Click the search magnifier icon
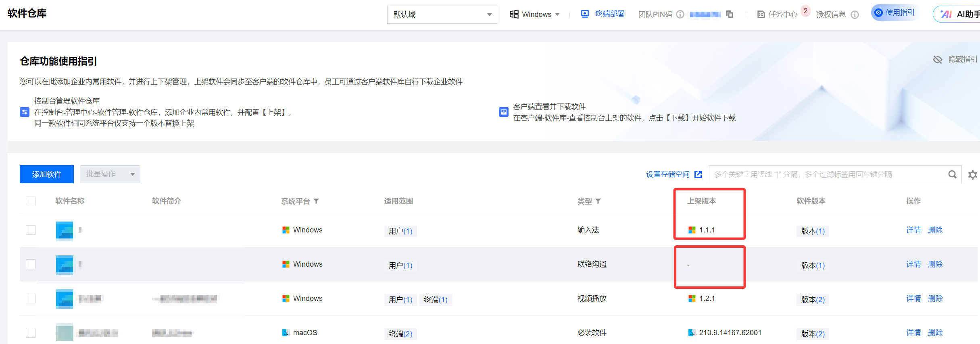 point(952,174)
